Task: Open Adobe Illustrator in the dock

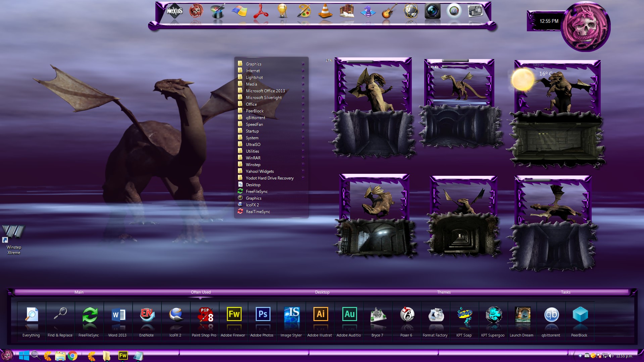Action: point(320,315)
